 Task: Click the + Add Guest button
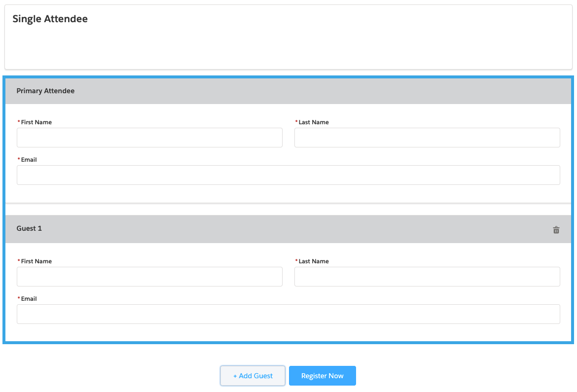coord(252,376)
